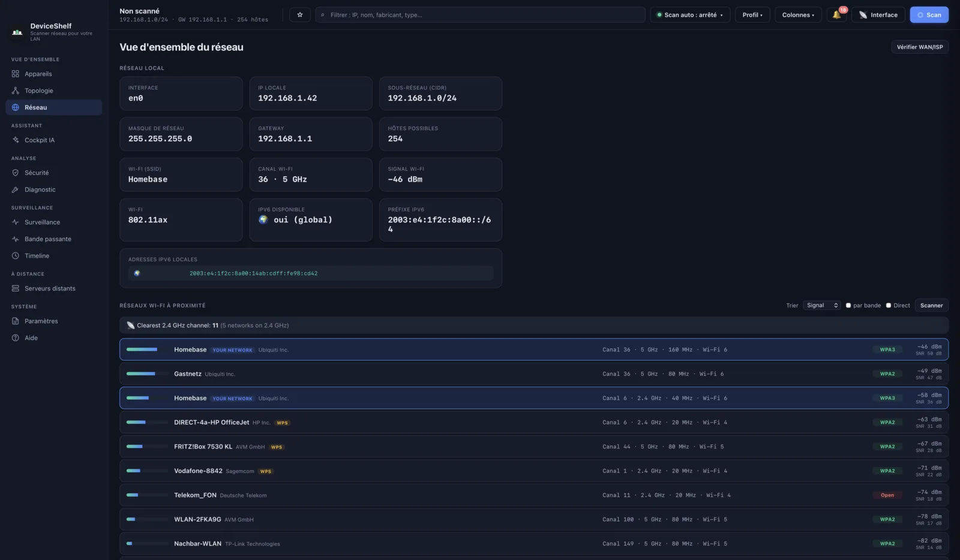Open the Scan auto : arrêté dropdown
Image resolution: width=960 pixels, height=560 pixels.
(690, 14)
